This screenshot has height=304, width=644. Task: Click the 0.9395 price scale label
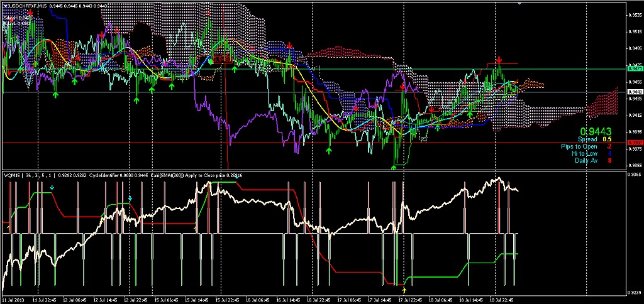[x=634, y=132]
